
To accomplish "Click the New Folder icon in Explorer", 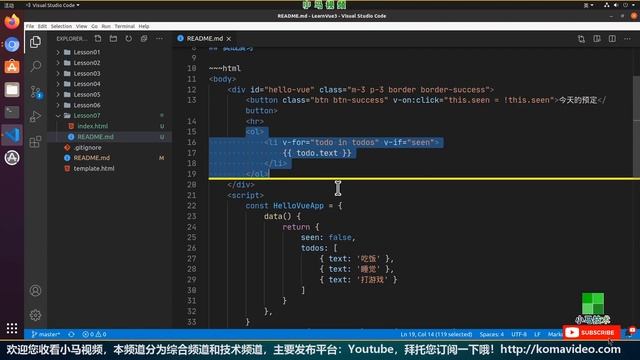I will coord(113,38).
